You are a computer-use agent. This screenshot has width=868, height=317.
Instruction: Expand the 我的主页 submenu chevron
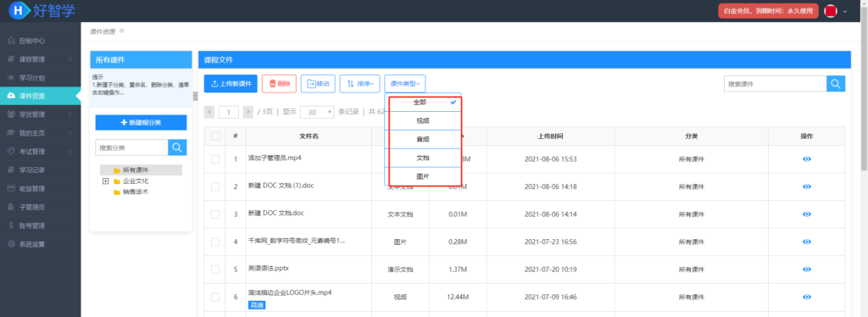coord(70,133)
